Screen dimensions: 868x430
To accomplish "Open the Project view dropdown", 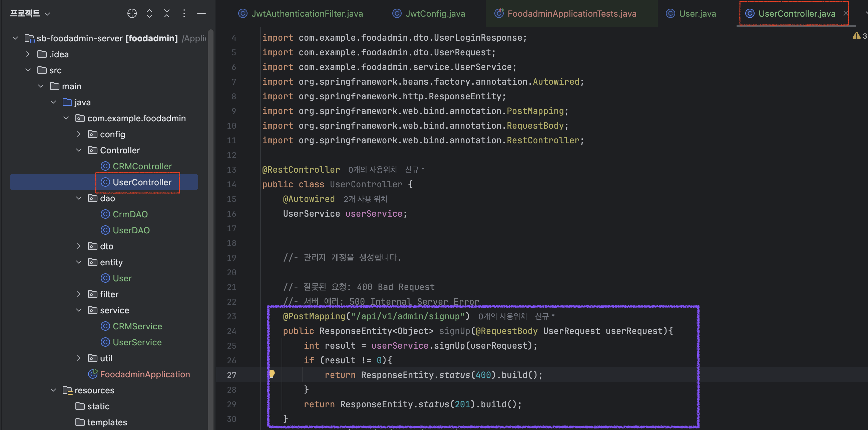I will [30, 13].
